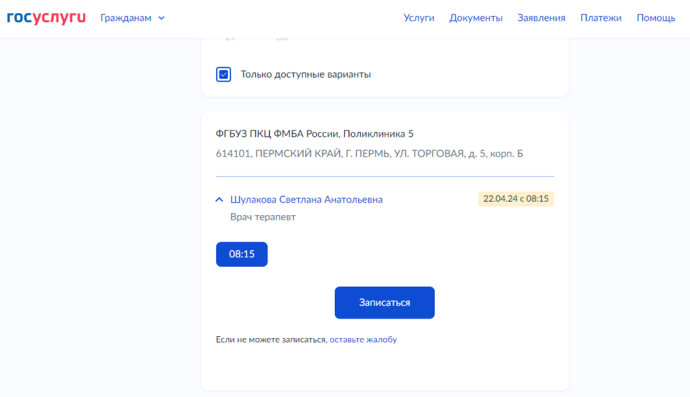Click the chevron next to Гражданам
Viewport: 690px width, 397px height.
click(161, 18)
